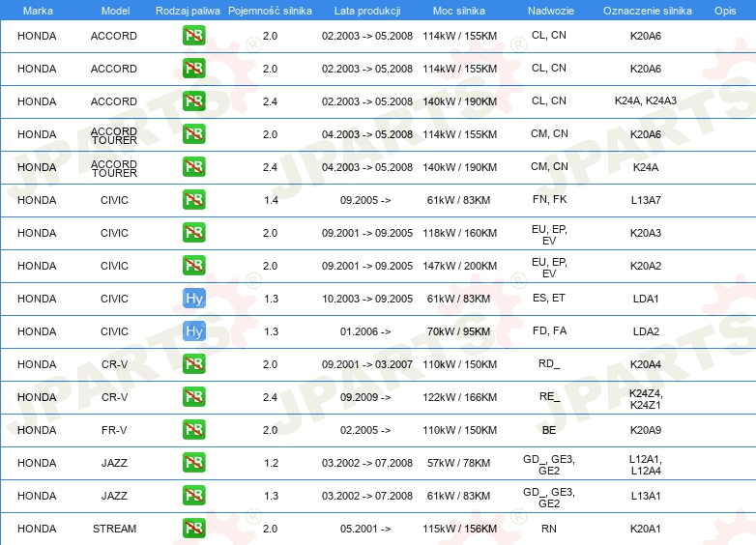Select power value '147kW / 200KM'
This screenshot has width=756, height=545.
[x=459, y=266]
